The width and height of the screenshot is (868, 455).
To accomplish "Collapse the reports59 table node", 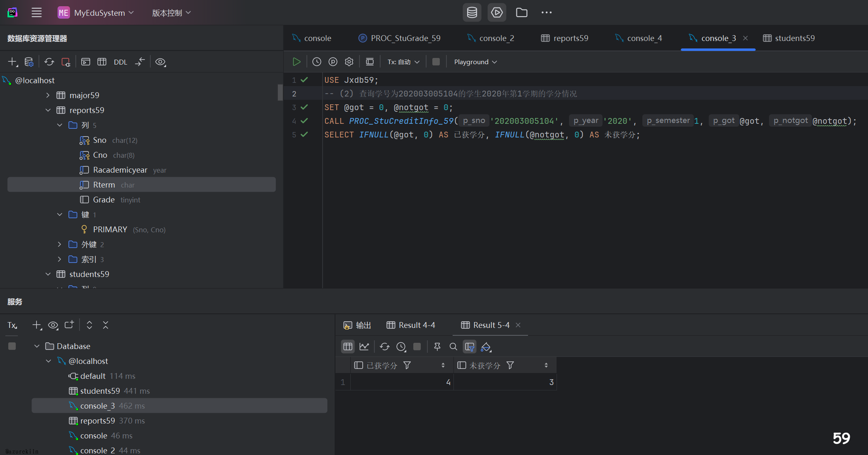I will point(48,110).
